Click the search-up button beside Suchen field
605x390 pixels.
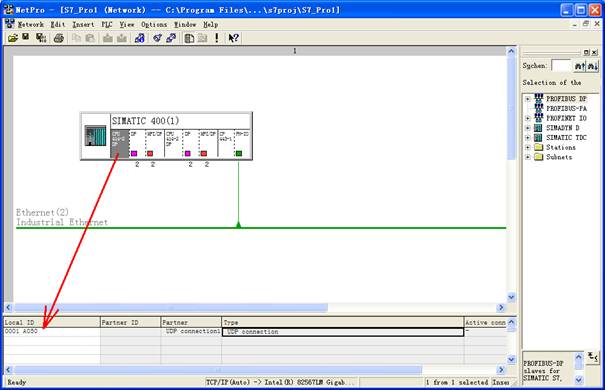click(580, 66)
